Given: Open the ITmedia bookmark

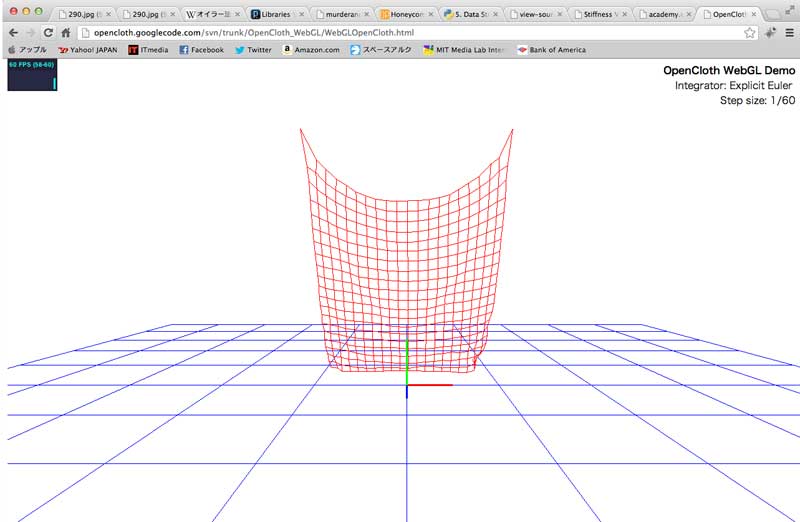Looking at the screenshot, I should point(148,49).
